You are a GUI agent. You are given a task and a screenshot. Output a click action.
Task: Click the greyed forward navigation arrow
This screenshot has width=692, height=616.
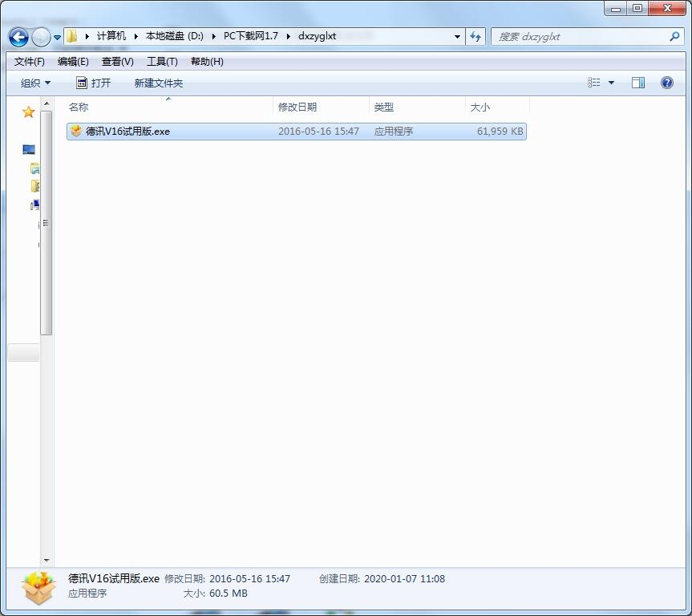[41, 37]
